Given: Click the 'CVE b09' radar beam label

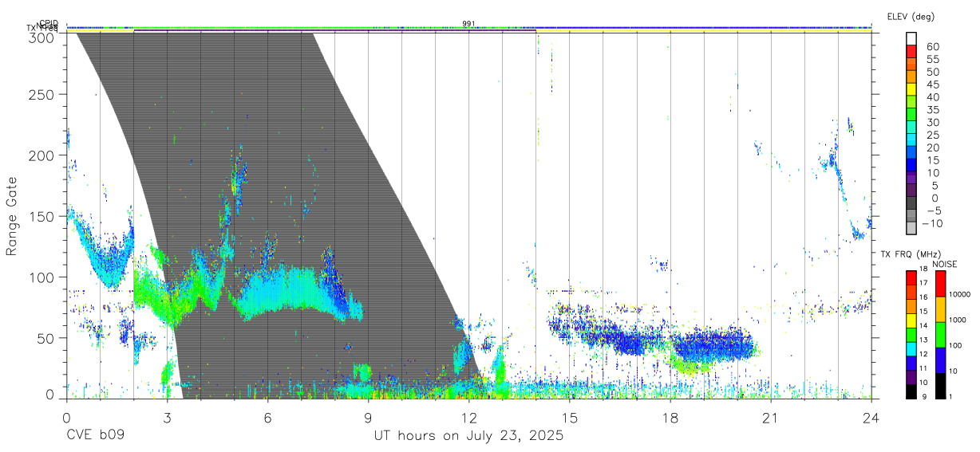Looking at the screenshot, I should point(95,436).
